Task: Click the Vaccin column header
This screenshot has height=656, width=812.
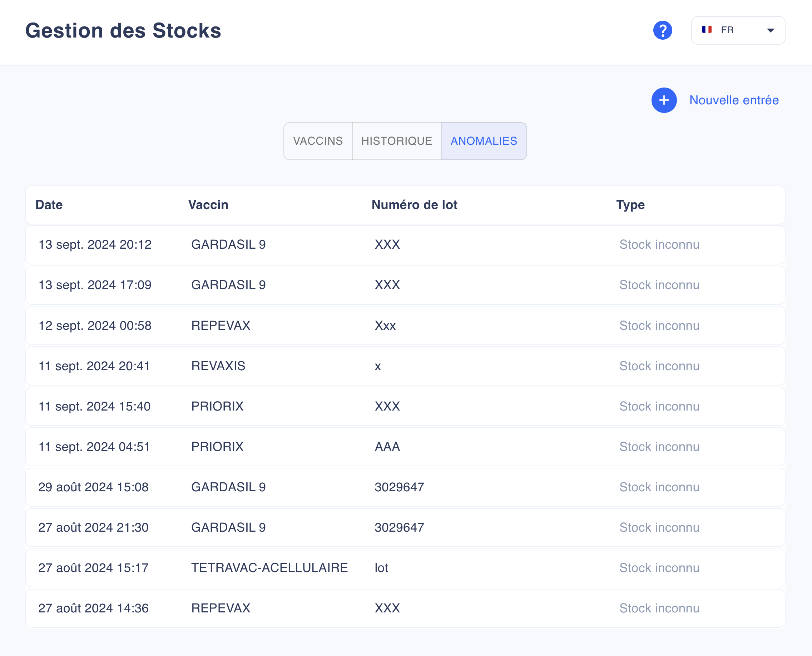Action: point(208,205)
